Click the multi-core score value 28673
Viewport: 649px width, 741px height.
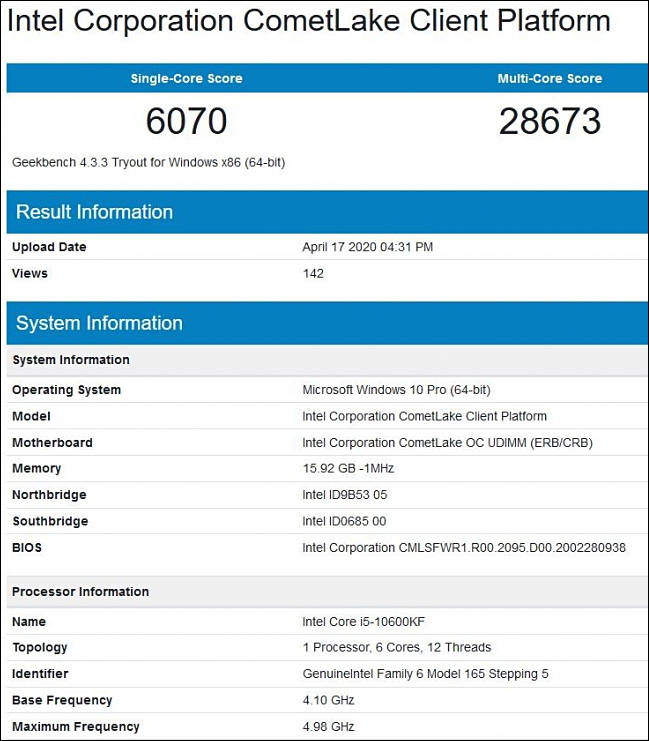pos(550,121)
